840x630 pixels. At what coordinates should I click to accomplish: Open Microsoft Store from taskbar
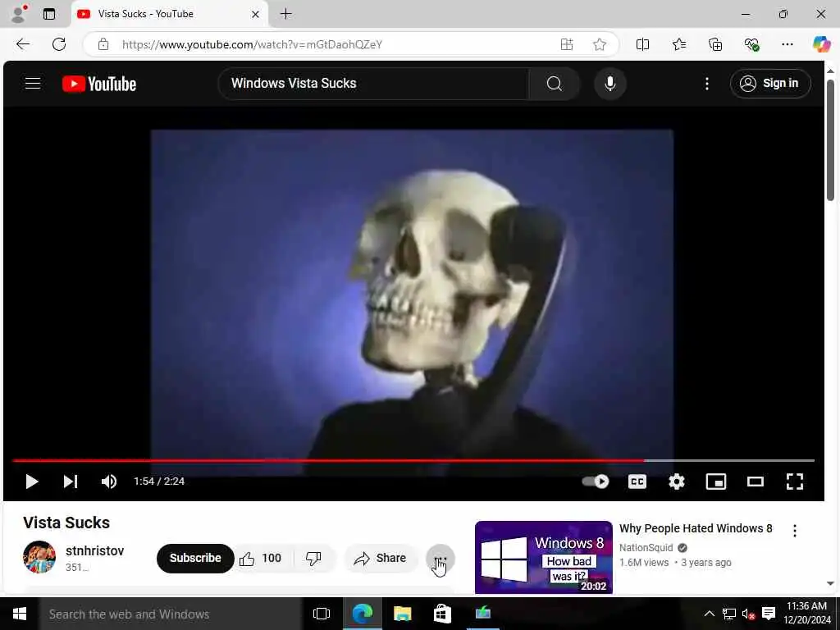coord(442,614)
